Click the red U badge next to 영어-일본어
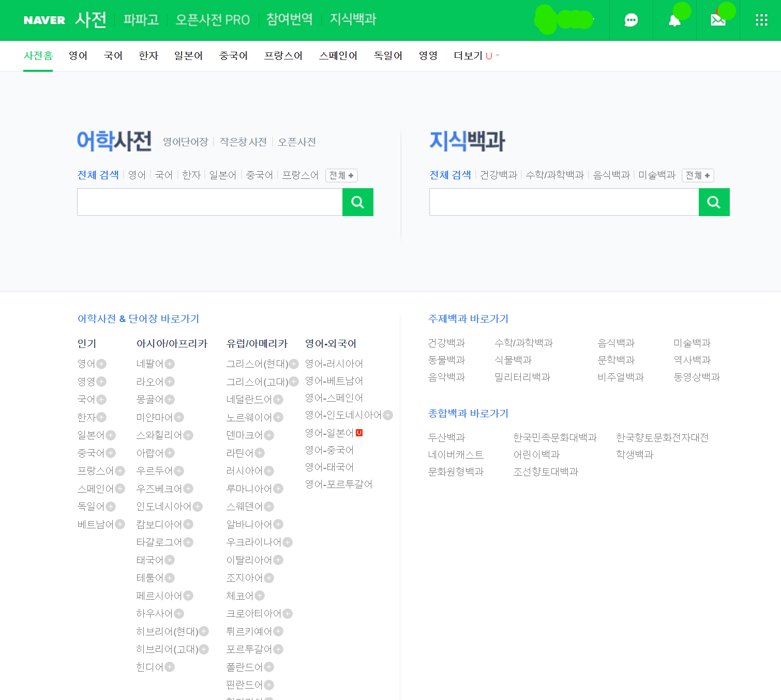 pos(359,433)
